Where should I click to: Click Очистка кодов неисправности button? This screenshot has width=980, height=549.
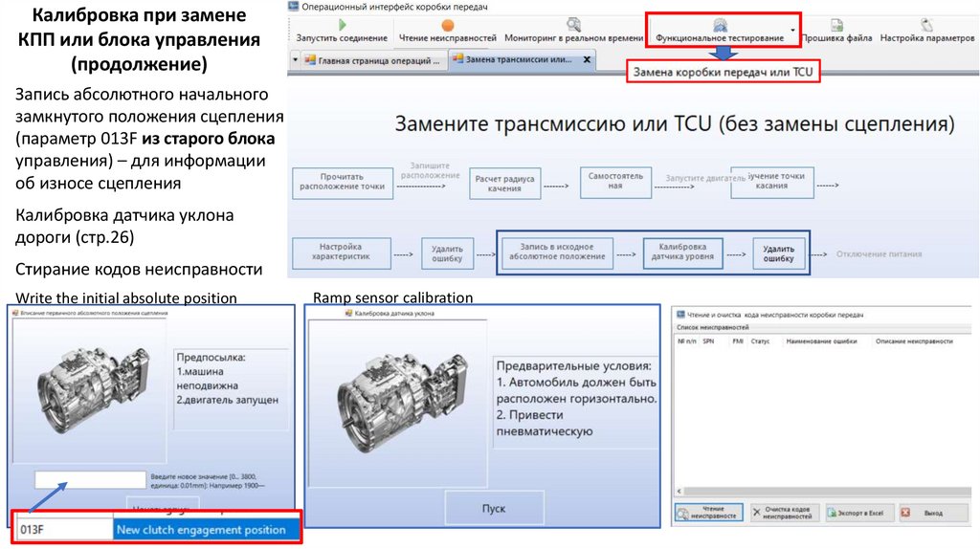tap(785, 513)
